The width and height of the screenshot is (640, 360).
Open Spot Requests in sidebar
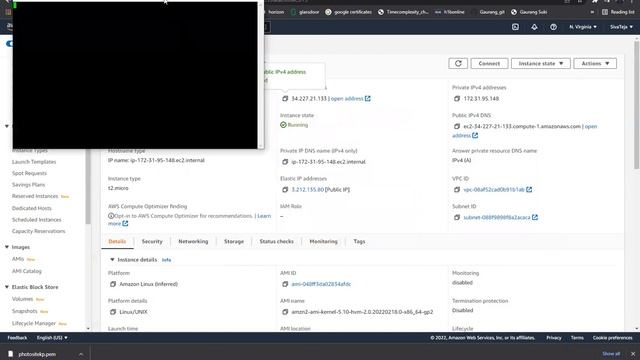pyautogui.click(x=29, y=173)
